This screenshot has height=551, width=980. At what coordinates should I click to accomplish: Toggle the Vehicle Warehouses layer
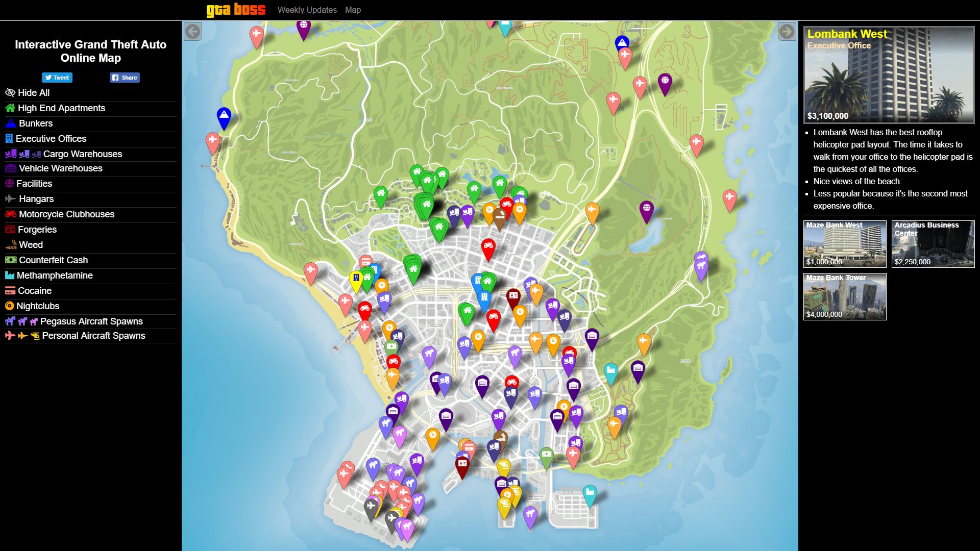54,168
